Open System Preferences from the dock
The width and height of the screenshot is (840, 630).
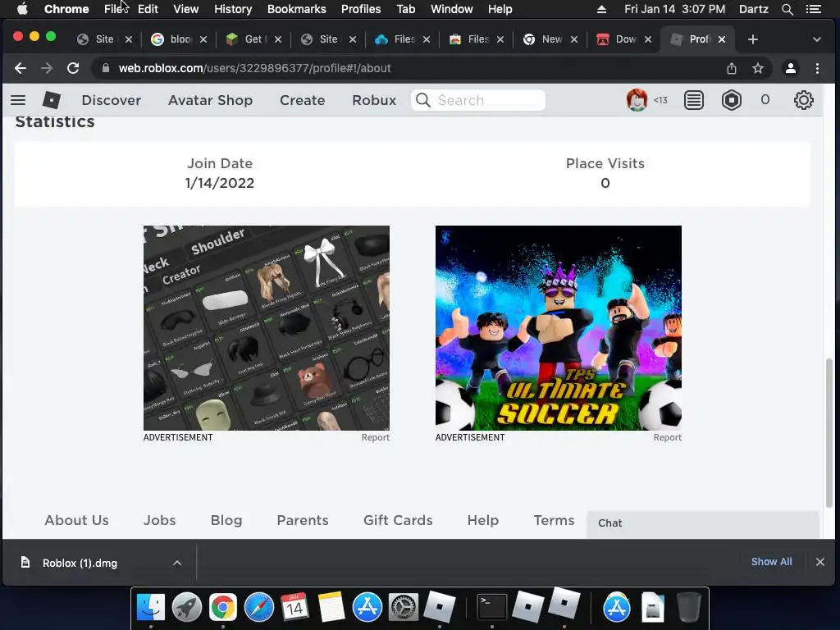point(403,607)
